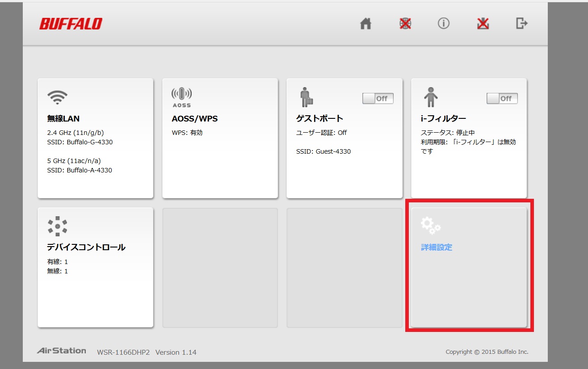Click the 有線: 1 device count
The image size is (588, 369).
point(58,262)
